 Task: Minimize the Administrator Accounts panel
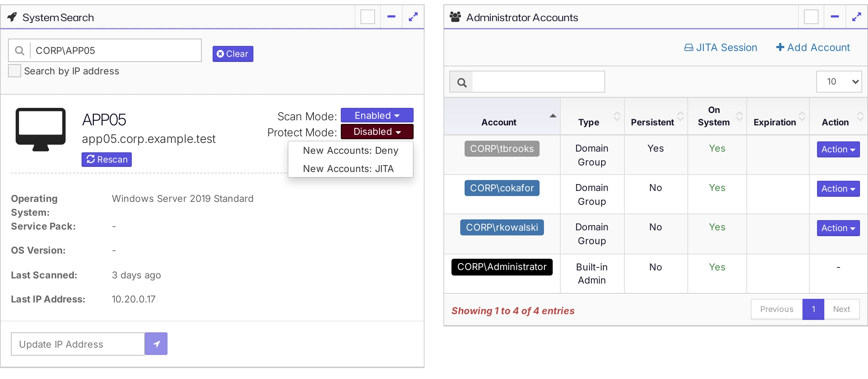pyautogui.click(x=835, y=17)
